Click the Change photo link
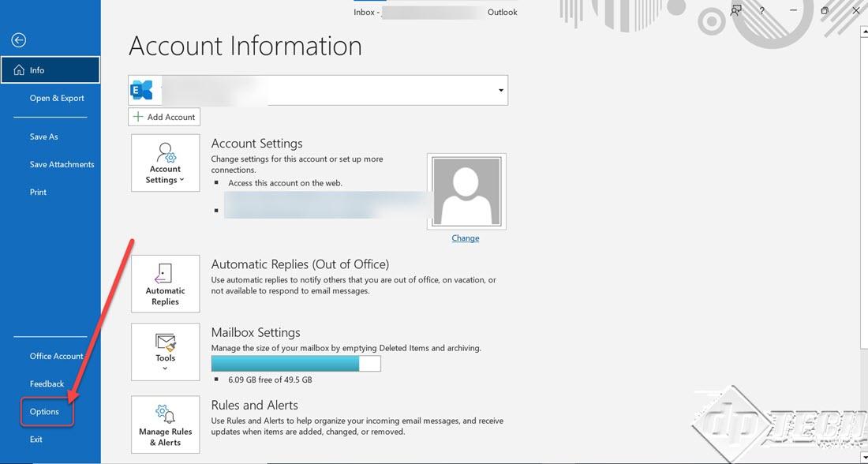The height and width of the screenshot is (464, 868). tap(465, 238)
